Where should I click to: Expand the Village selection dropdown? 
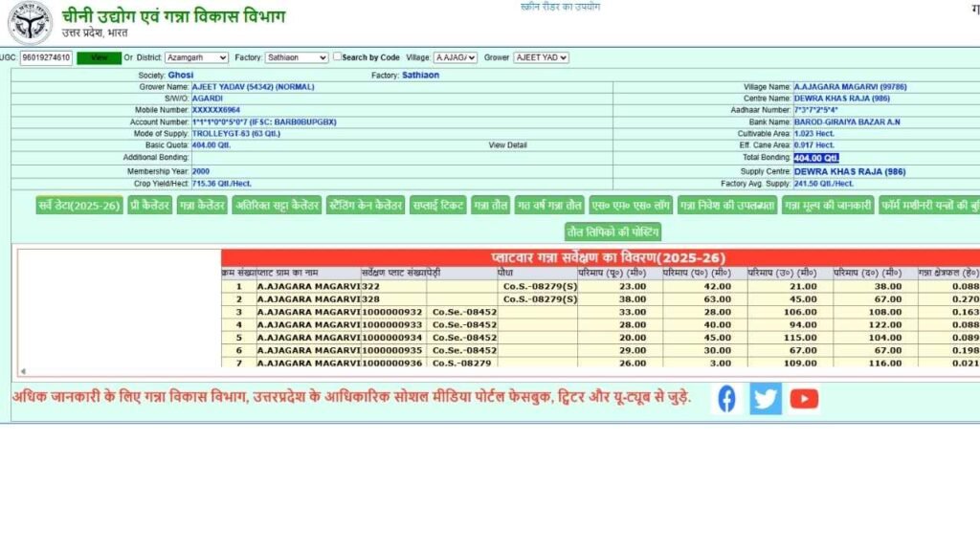455,57
